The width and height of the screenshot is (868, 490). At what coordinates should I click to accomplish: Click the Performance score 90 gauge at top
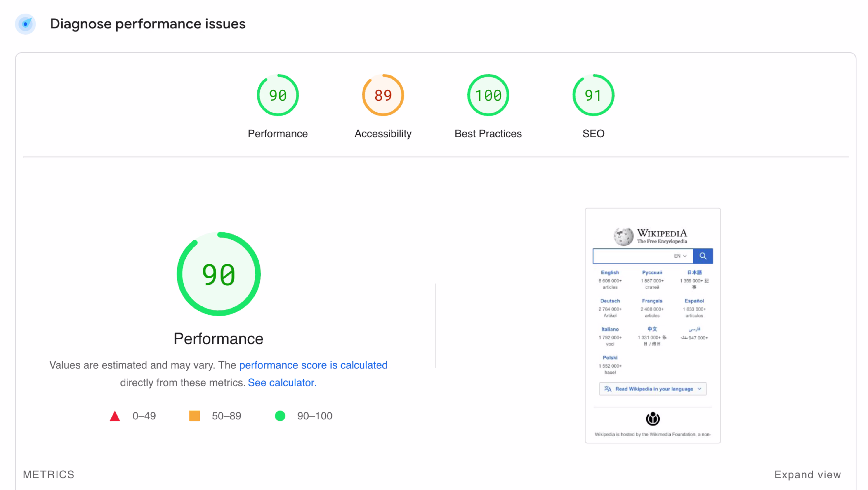pos(278,95)
